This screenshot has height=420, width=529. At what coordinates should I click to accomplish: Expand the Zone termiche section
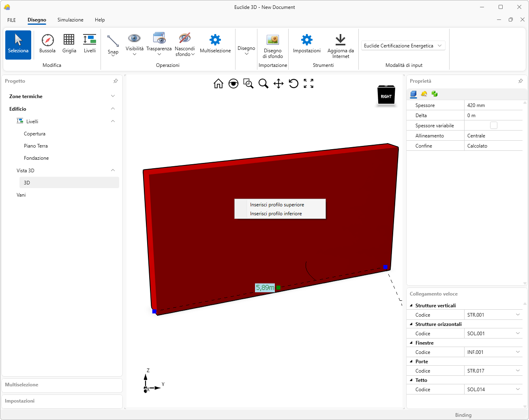[113, 96]
